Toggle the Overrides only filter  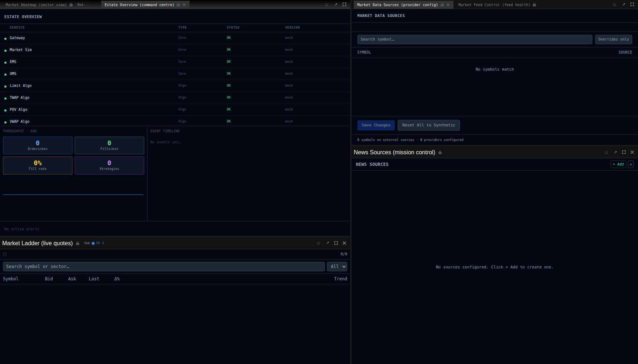pyautogui.click(x=613, y=39)
